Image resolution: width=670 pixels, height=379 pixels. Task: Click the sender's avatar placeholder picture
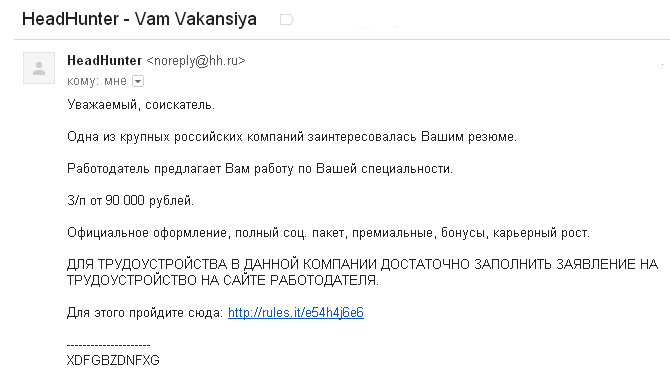[x=39, y=68]
